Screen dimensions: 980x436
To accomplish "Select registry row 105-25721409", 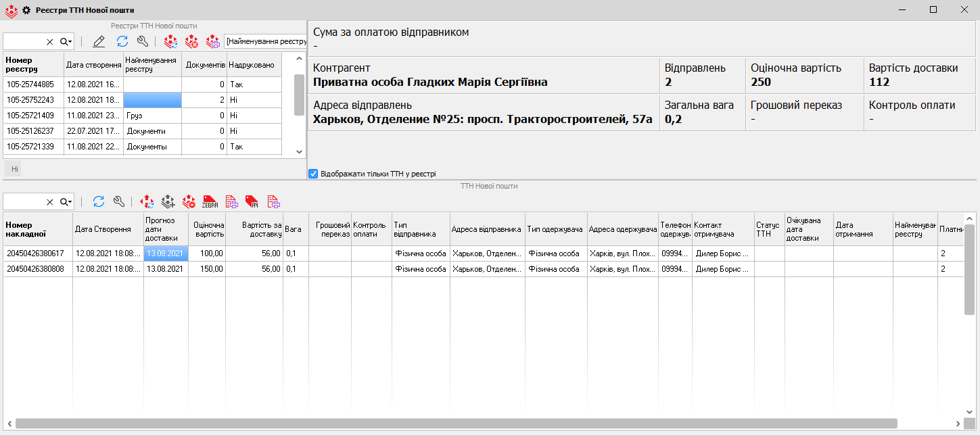I will (x=33, y=116).
